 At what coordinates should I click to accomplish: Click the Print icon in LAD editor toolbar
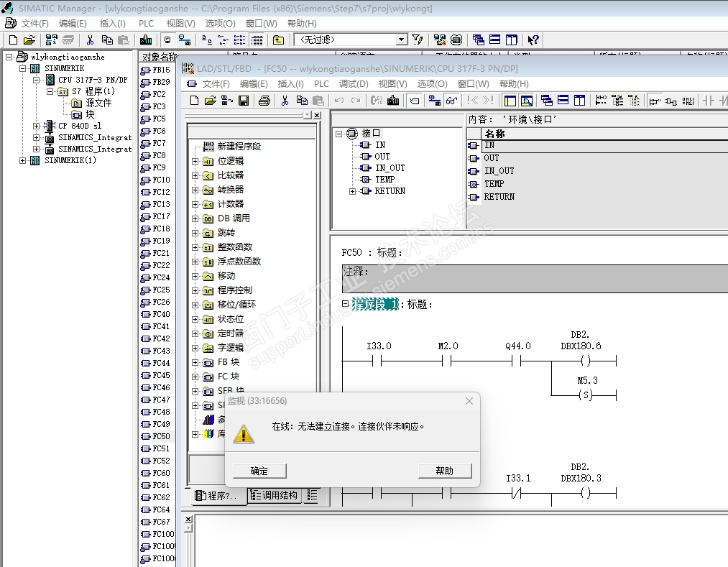coord(264,101)
